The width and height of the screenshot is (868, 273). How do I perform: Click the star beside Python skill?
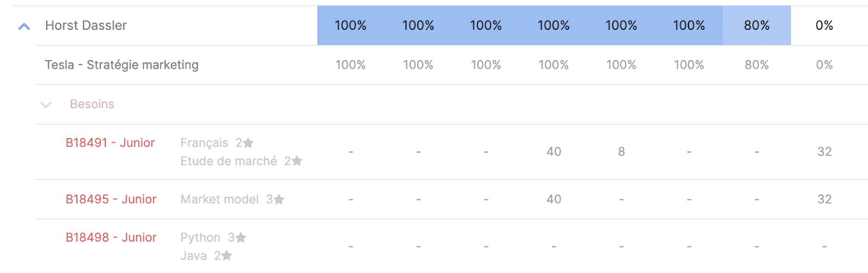[x=241, y=237]
